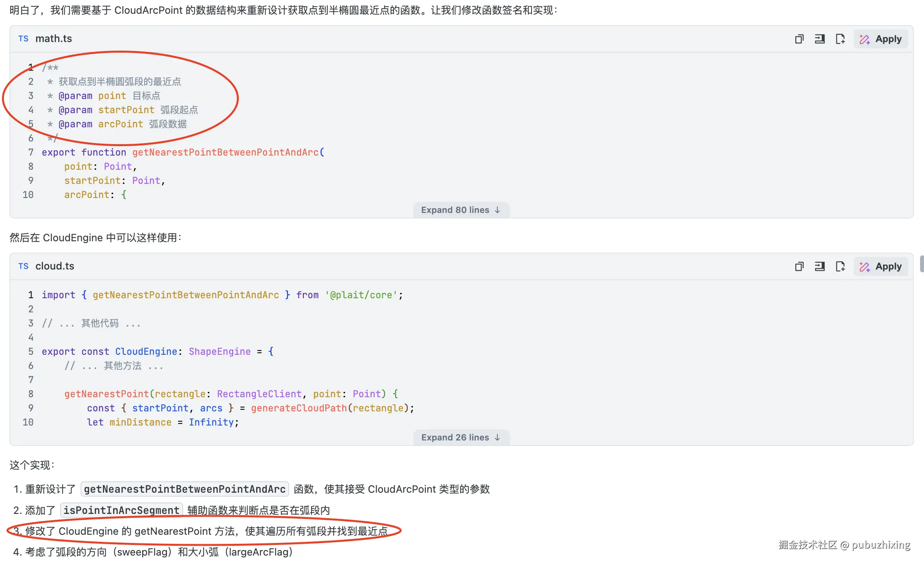
Task: Click the TS icon beside cloud.ts
Action: pos(23,266)
